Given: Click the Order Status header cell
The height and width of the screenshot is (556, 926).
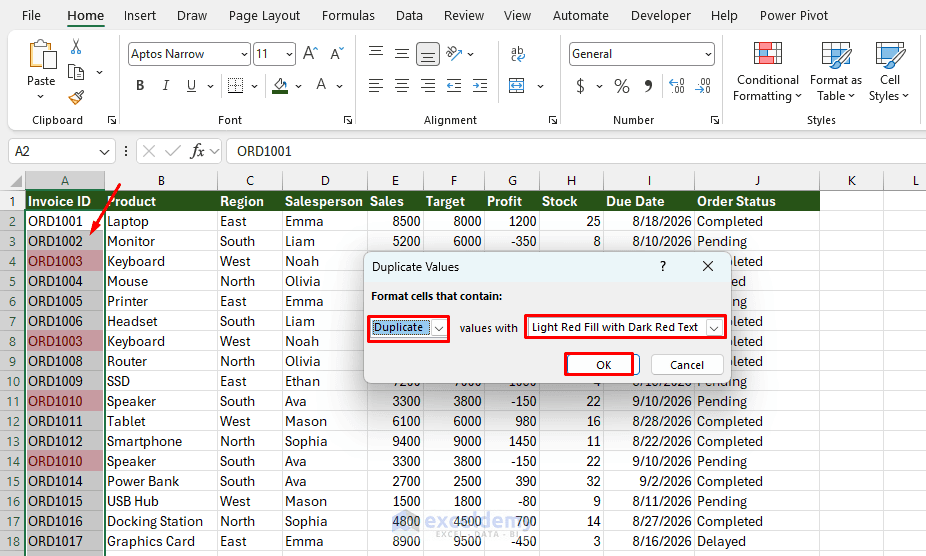Looking at the screenshot, I should 757,201.
